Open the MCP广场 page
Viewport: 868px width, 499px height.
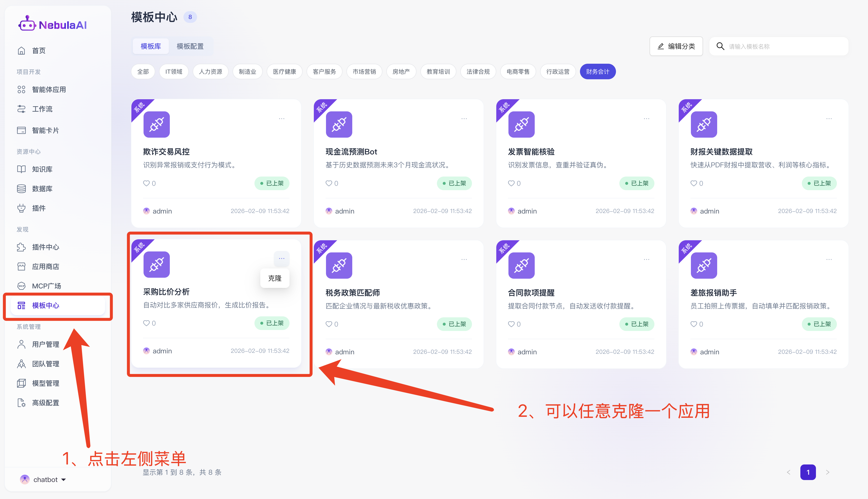pyautogui.click(x=46, y=286)
